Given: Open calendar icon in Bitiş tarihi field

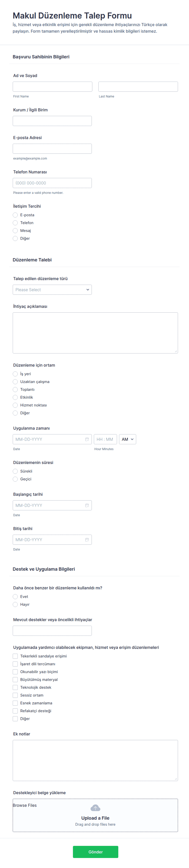Looking at the screenshot, I should (87, 539).
